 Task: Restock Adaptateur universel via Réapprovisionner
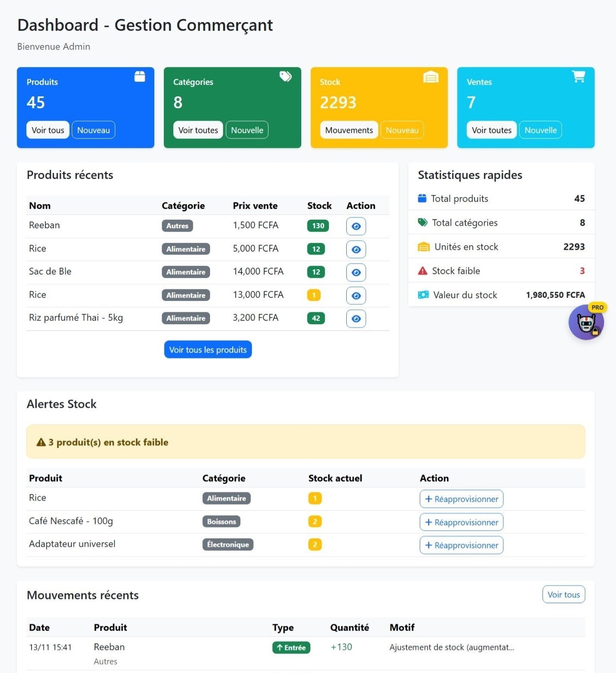click(x=461, y=545)
